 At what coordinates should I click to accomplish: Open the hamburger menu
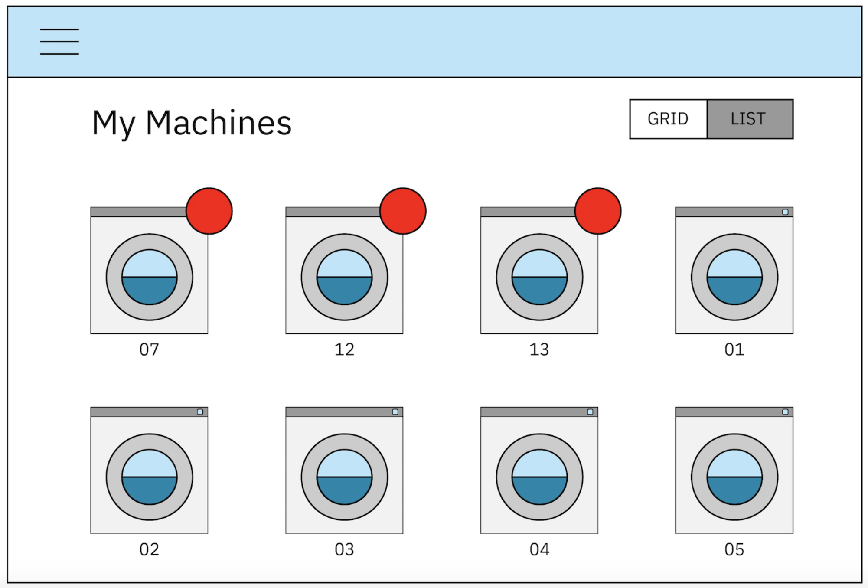(59, 42)
